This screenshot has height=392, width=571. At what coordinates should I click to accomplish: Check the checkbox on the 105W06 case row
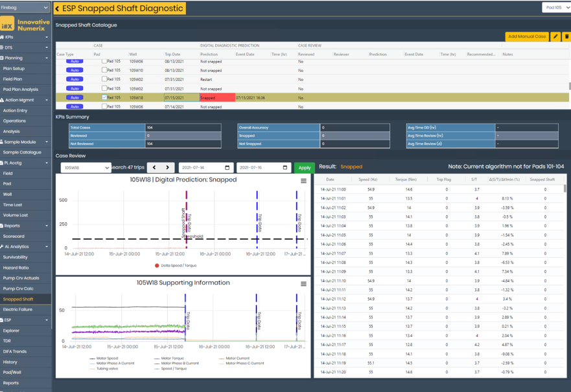(104, 62)
